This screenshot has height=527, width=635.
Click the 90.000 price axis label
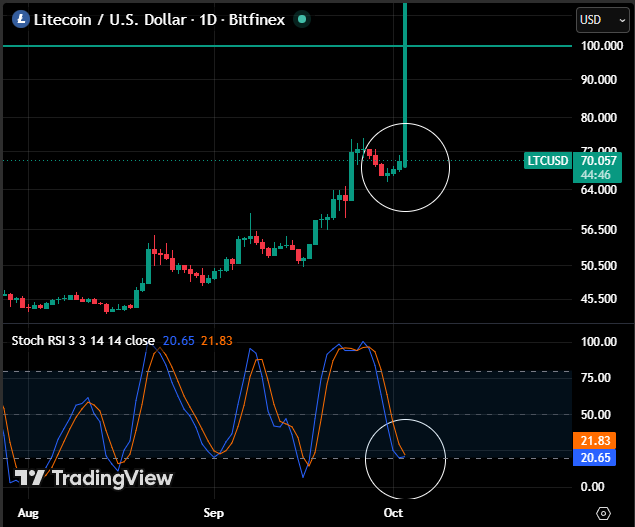[x=599, y=79]
